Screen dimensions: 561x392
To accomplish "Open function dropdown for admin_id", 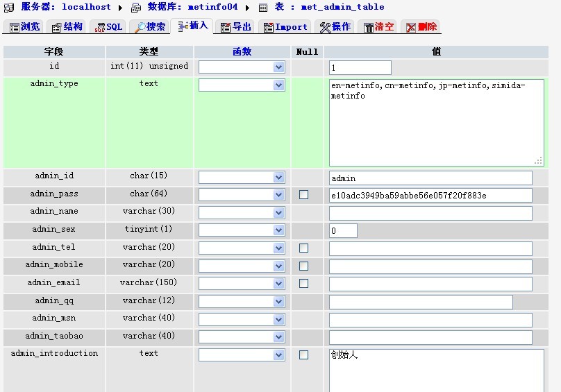I will (x=242, y=177).
